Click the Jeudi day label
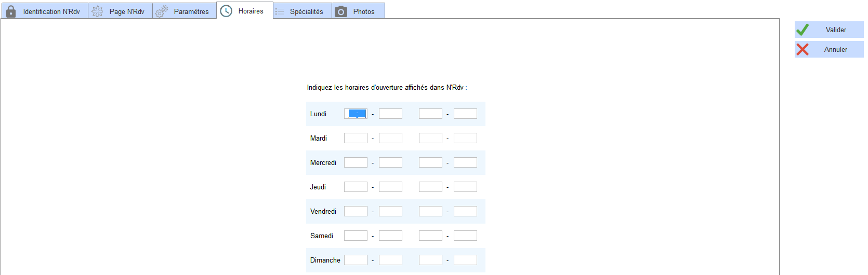This screenshot has width=868, height=275. tap(318, 187)
